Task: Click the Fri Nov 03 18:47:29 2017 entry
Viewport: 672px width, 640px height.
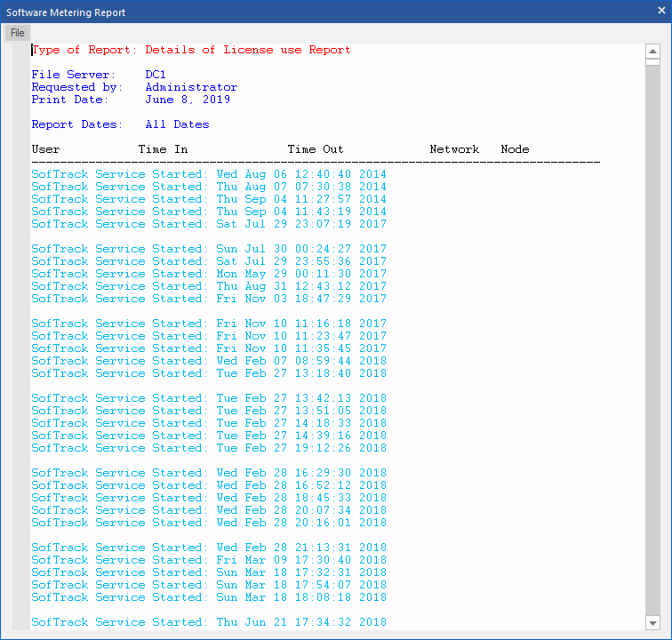Action: (209, 299)
